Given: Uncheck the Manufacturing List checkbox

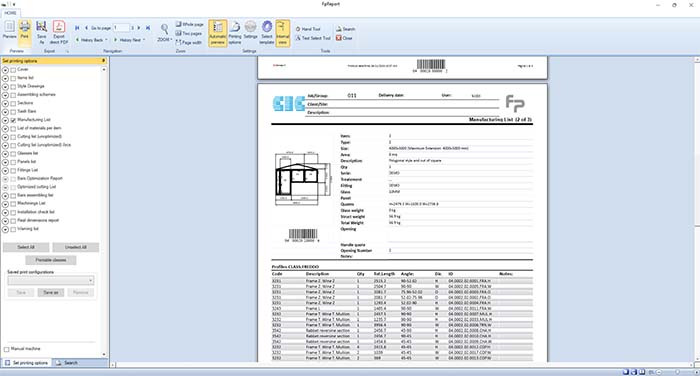Looking at the screenshot, I should pos(13,120).
